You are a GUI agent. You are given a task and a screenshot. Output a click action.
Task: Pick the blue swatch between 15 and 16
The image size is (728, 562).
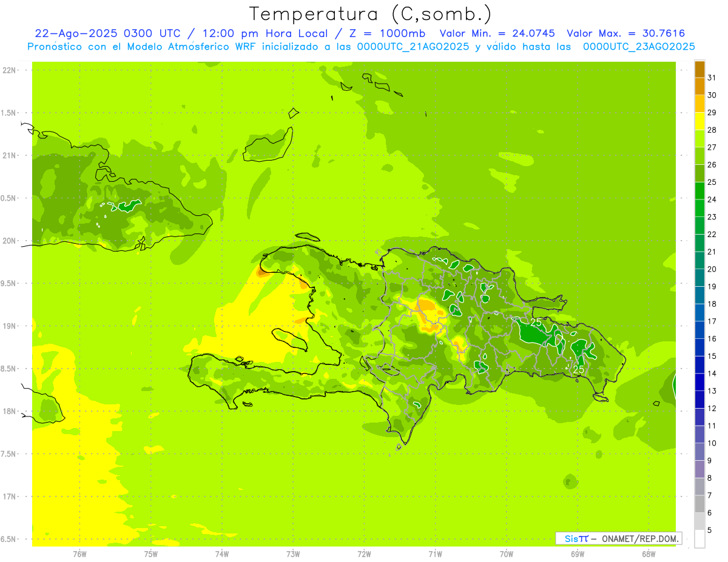click(699, 347)
